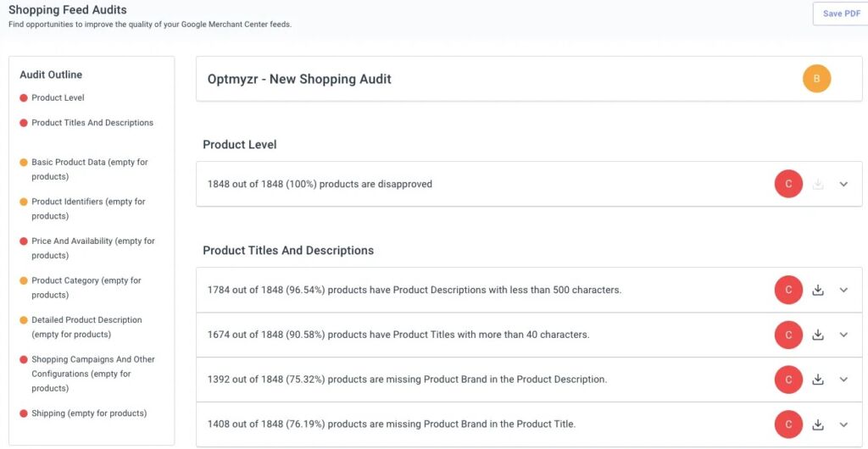This screenshot has width=868, height=449.
Task: Open Detailed Product Description outline entry
Action: pos(87,327)
